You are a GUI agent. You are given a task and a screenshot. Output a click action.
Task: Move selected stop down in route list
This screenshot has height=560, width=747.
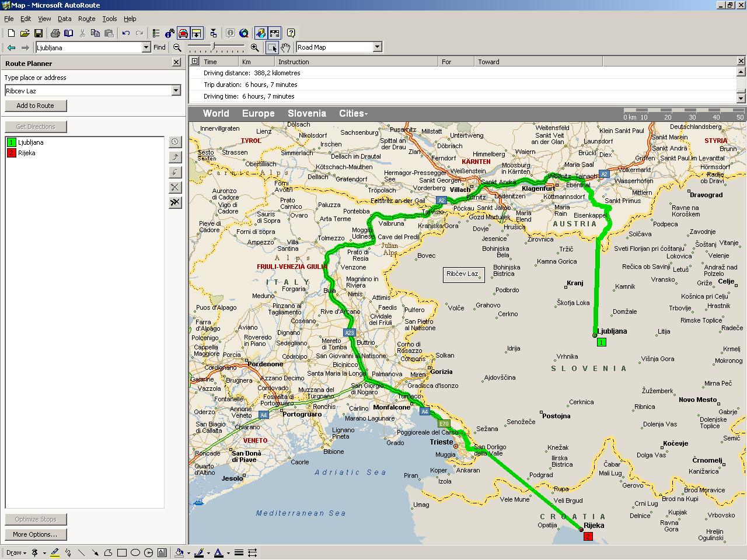click(175, 172)
